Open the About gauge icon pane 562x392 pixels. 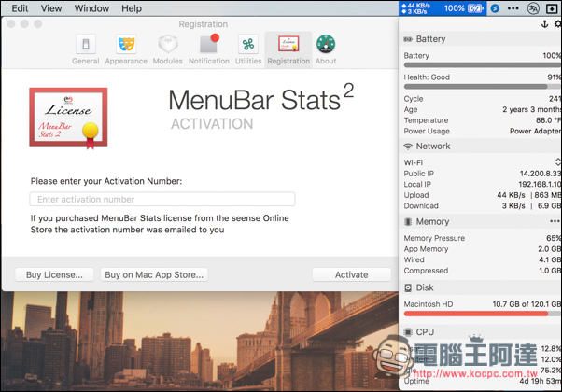click(326, 49)
